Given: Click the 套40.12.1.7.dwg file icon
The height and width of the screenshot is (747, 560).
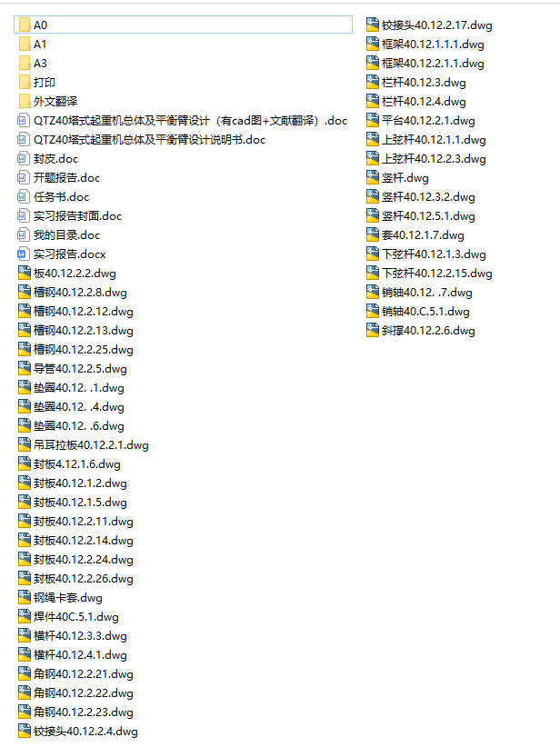Looking at the screenshot, I should point(373,234).
